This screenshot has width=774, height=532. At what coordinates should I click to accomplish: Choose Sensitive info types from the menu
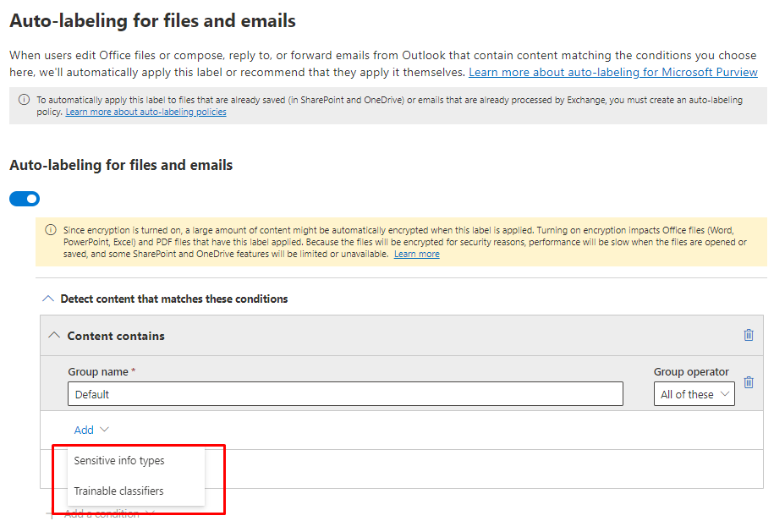point(119,461)
